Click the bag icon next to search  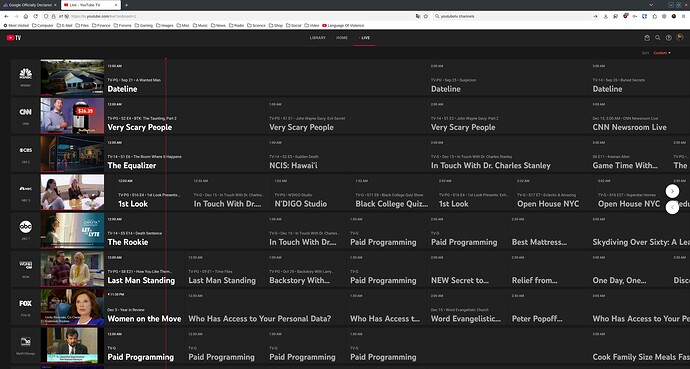647,38
